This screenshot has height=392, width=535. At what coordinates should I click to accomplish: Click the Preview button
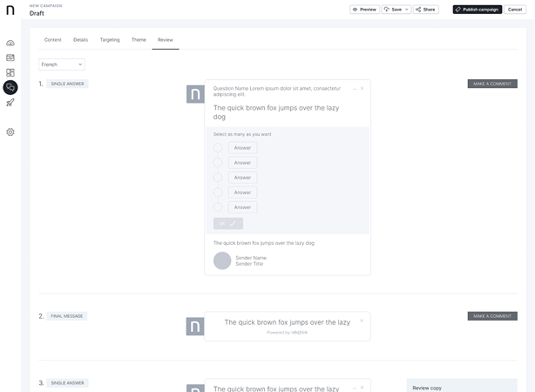[x=364, y=10]
